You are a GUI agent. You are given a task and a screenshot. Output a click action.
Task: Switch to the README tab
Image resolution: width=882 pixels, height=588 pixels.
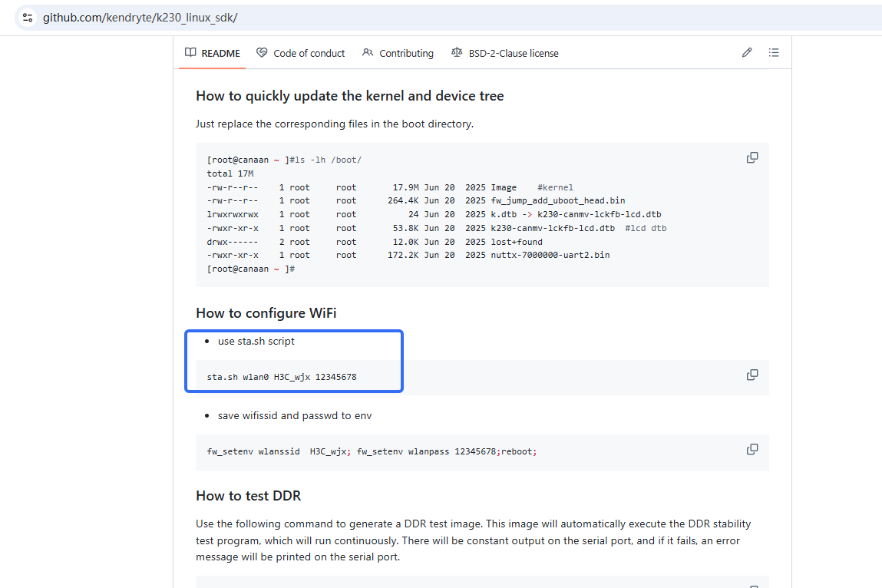pos(213,53)
